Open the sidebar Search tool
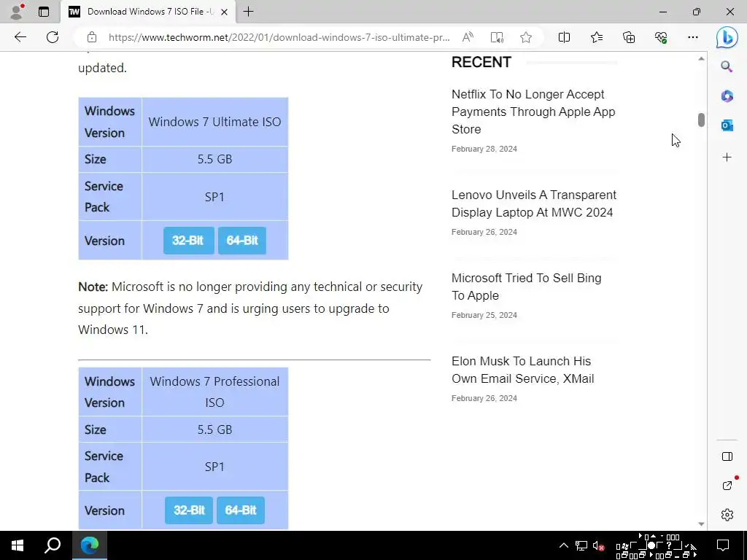The height and width of the screenshot is (560, 747). 727,66
